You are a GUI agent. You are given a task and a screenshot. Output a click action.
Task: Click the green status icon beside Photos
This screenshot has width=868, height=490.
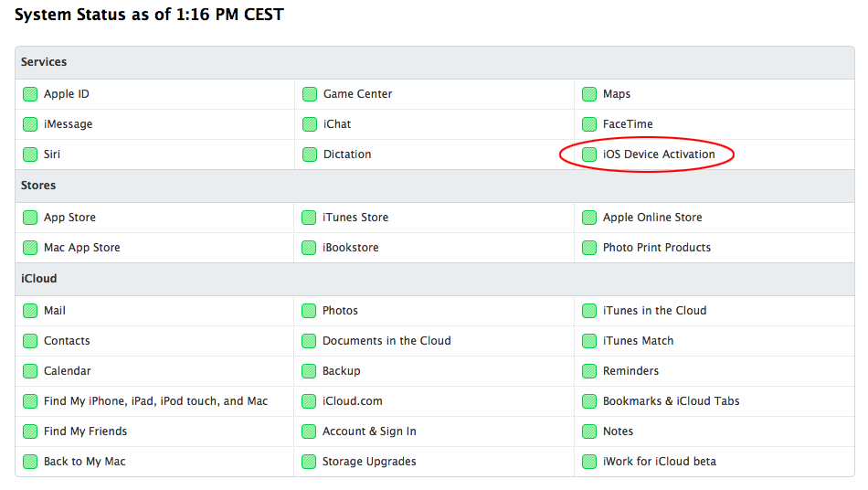[x=309, y=311]
